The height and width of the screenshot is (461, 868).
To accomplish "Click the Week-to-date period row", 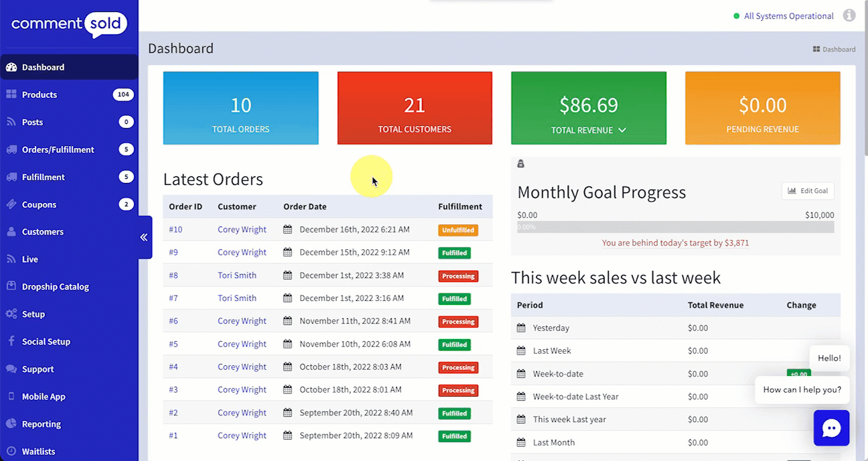I will (x=675, y=374).
